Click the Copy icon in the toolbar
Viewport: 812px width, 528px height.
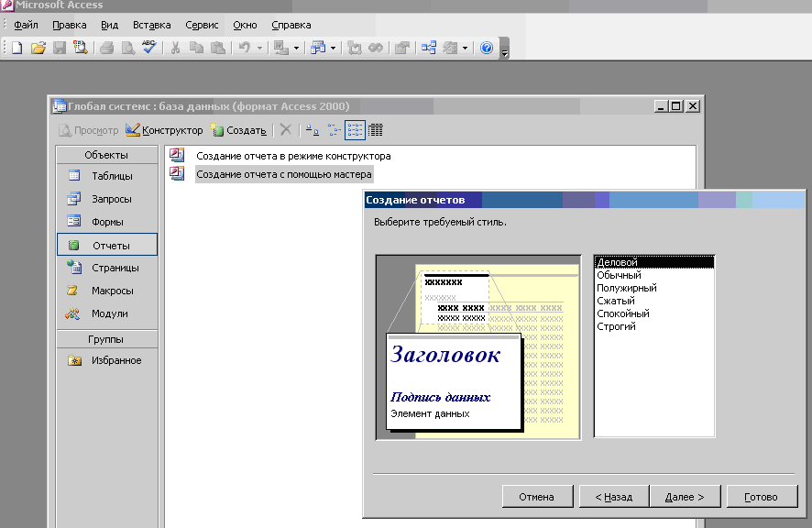tap(196, 49)
